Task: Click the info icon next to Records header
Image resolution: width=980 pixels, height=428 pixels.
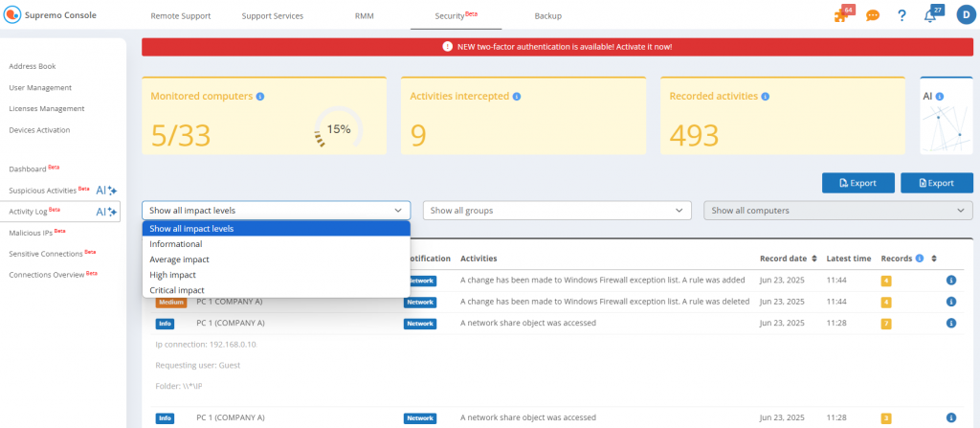Action: pos(920,258)
